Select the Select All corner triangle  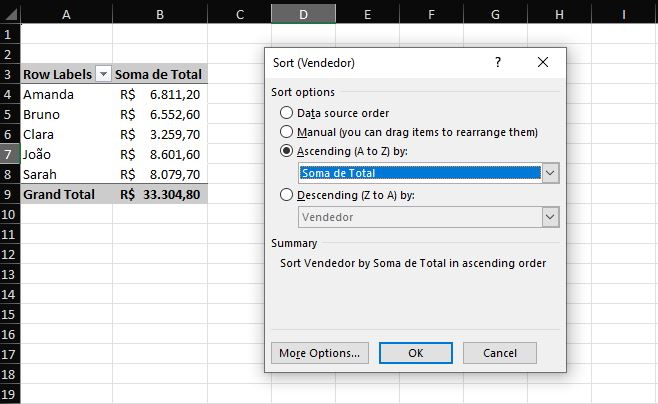[10, 15]
